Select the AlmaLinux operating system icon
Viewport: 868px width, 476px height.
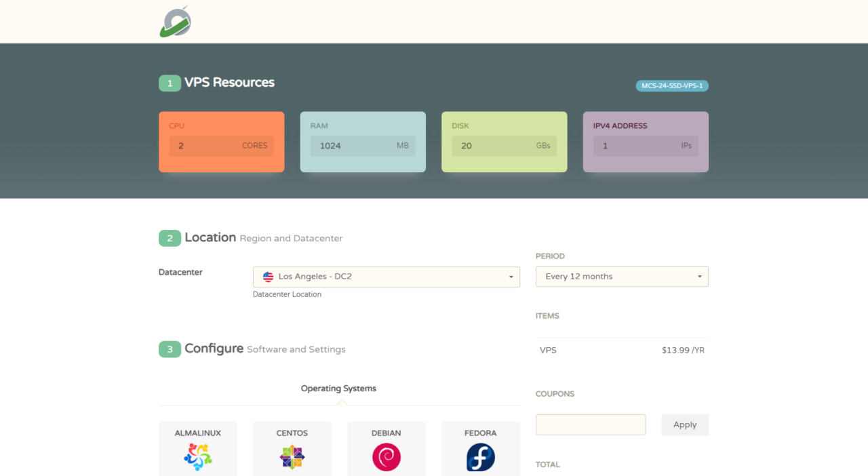[x=198, y=456]
